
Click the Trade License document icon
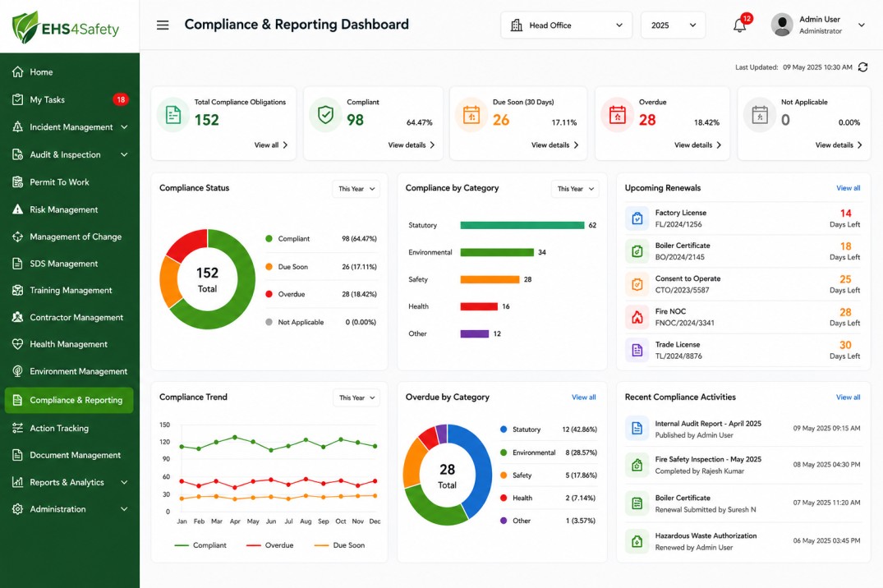(637, 351)
